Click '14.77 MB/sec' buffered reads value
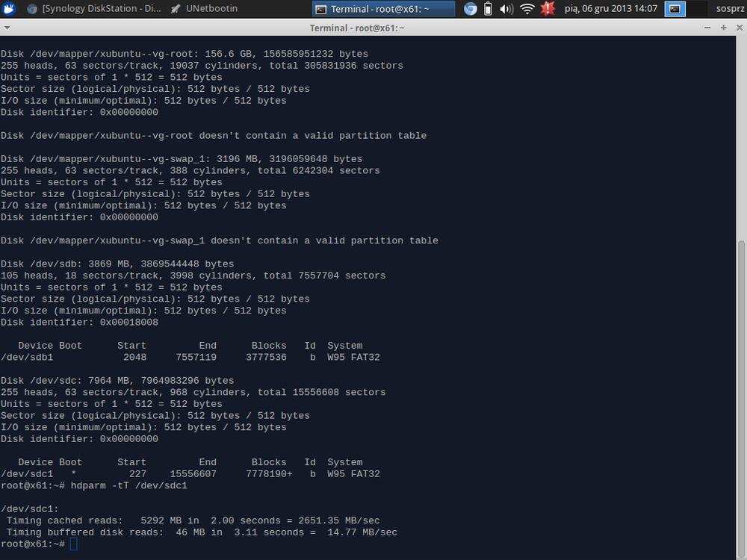 (x=362, y=532)
